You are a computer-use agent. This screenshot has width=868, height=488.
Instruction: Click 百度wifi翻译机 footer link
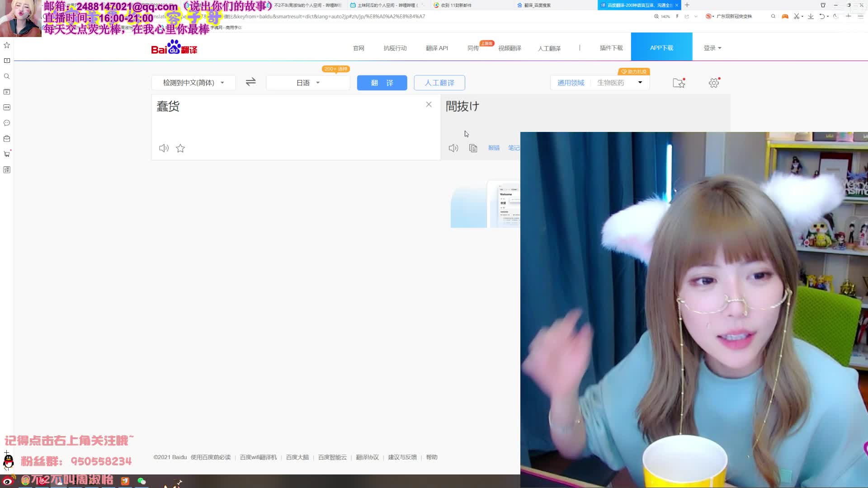tap(258, 457)
